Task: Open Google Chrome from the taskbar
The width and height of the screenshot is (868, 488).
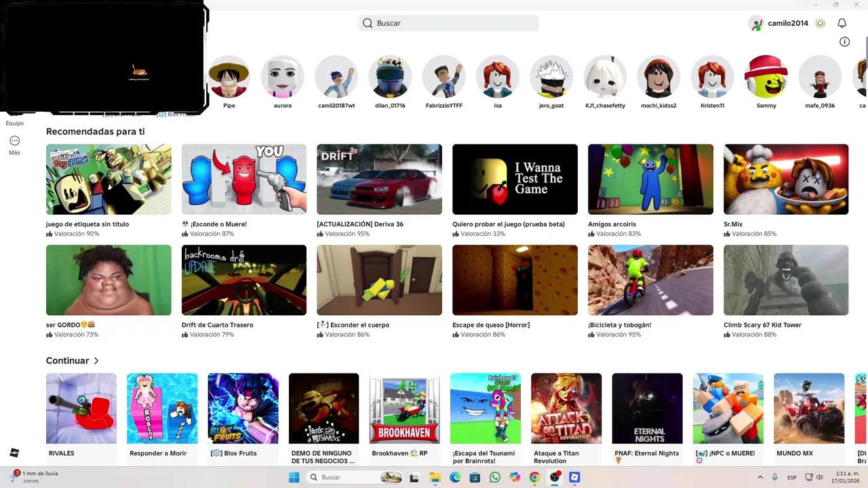Action: point(535,477)
